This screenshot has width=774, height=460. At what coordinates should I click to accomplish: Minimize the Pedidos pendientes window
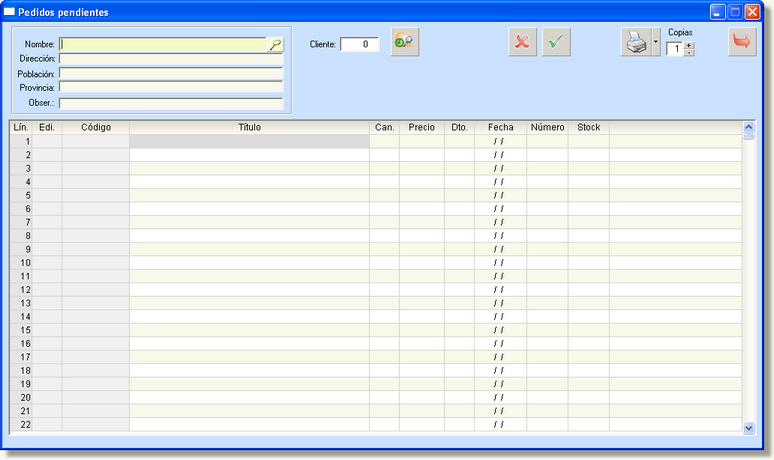click(718, 12)
